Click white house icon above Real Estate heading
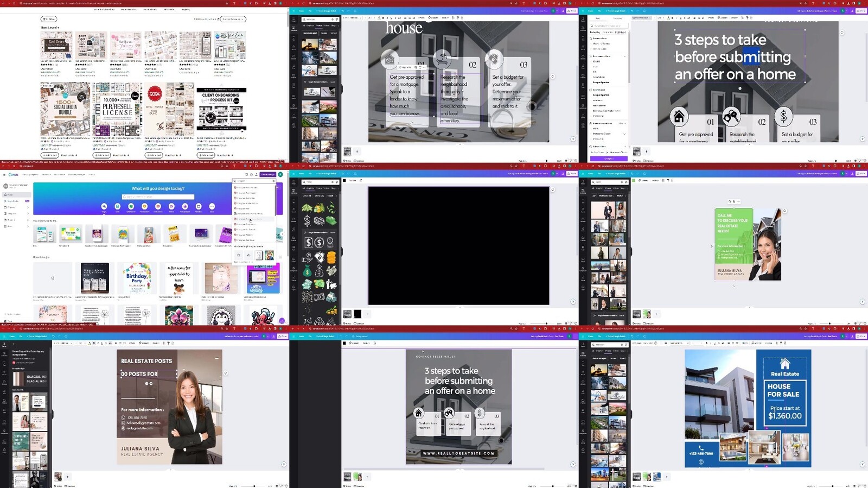The width and height of the screenshot is (868, 488). (784, 364)
